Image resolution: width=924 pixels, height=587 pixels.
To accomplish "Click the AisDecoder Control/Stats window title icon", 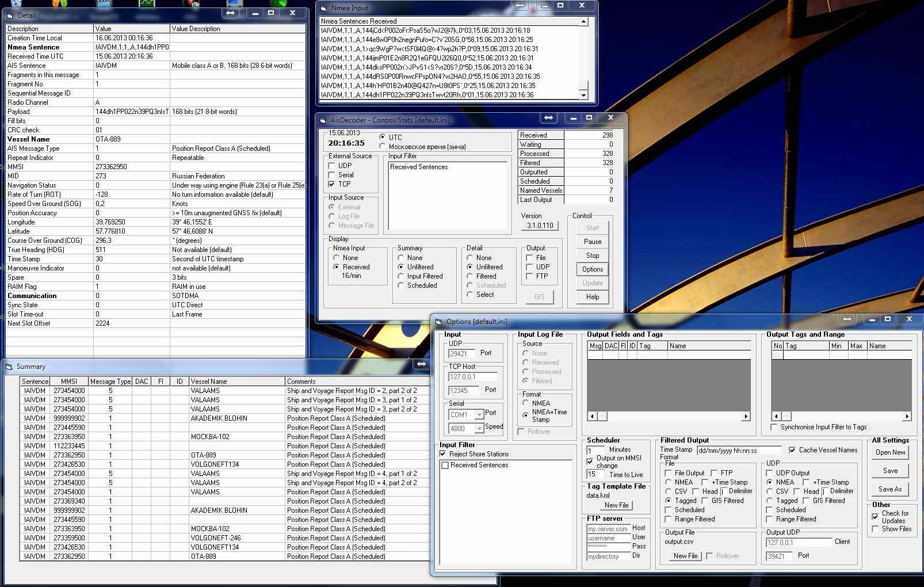I will (324, 120).
